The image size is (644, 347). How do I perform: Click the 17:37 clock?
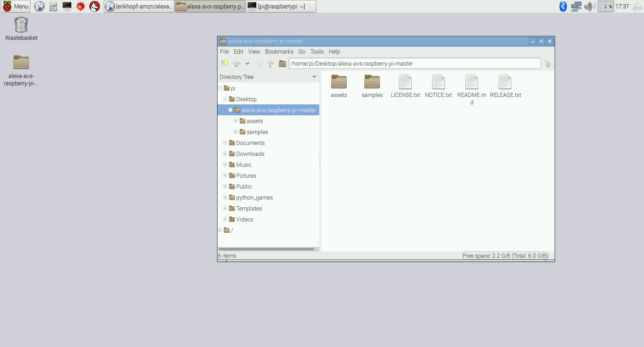coord(622,6)
